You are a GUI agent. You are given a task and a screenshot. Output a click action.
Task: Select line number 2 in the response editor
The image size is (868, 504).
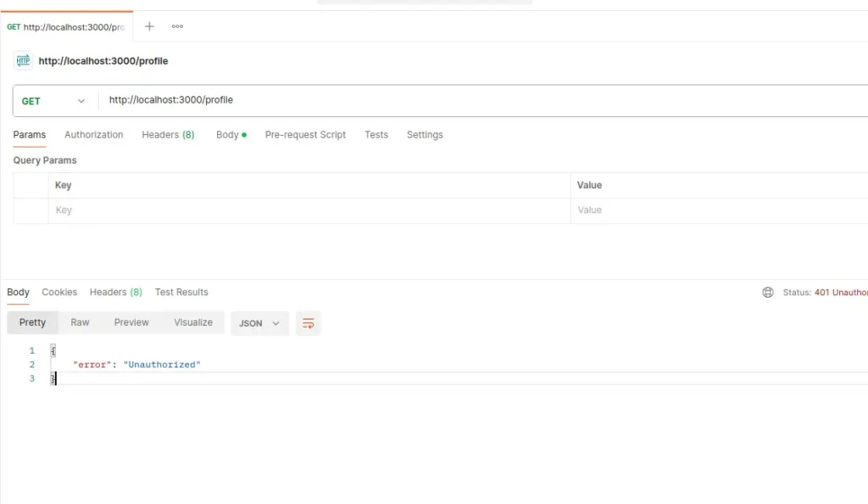point(31,364)
